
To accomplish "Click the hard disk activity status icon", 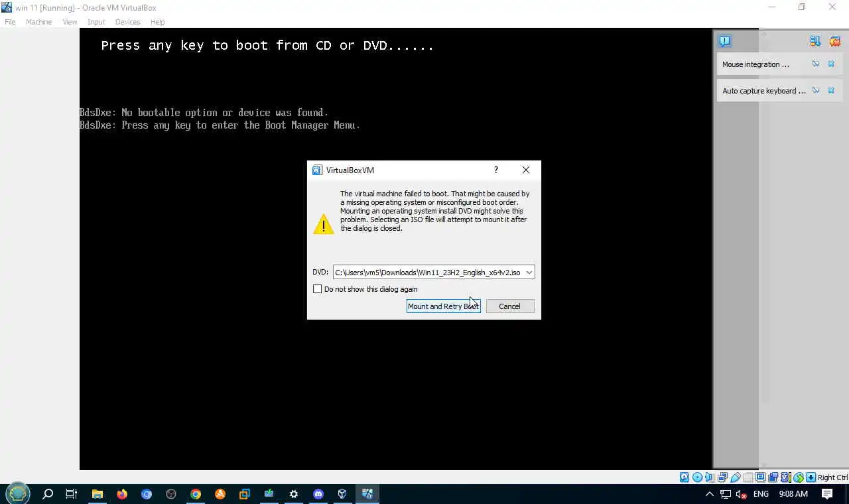I will coord(684,477).
